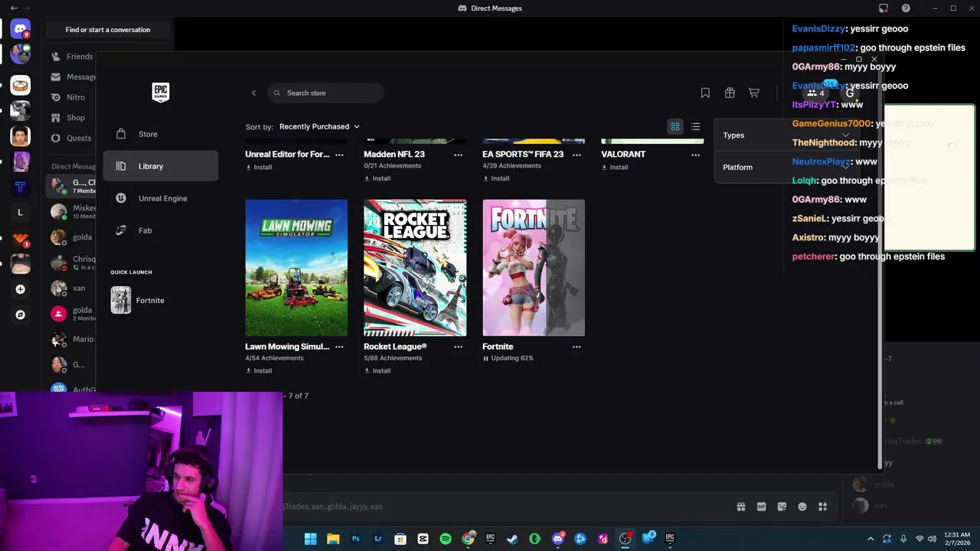Viewport: 980px width, 551px height.
Task: Launch Fortnite from Quick Launch
Action: pyautogui.click(x=139, y=301)
